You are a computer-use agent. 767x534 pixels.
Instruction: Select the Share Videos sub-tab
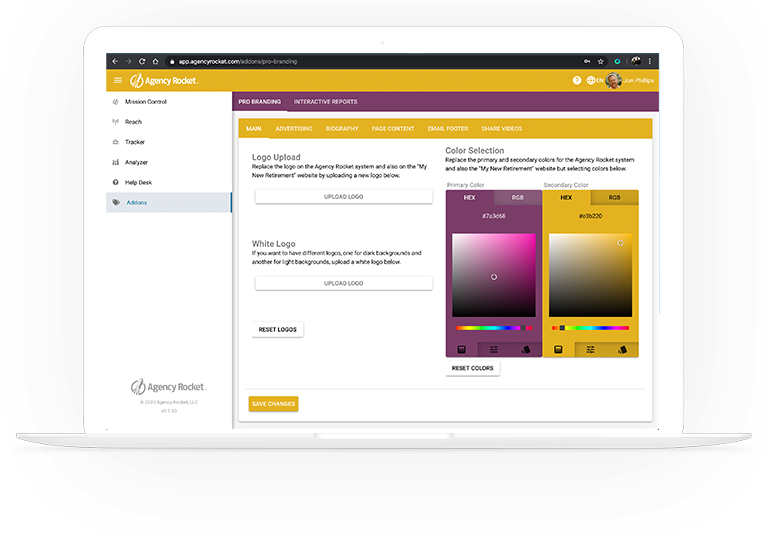[x=501, y=129]
